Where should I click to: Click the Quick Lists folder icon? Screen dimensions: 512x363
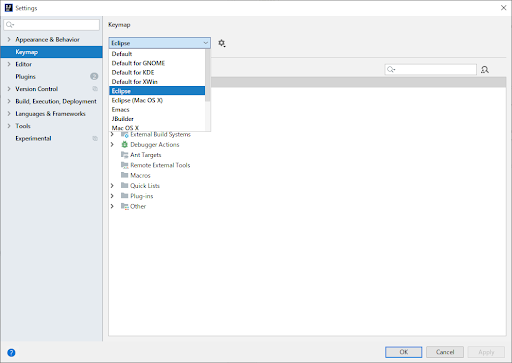(x=125, y=185)
